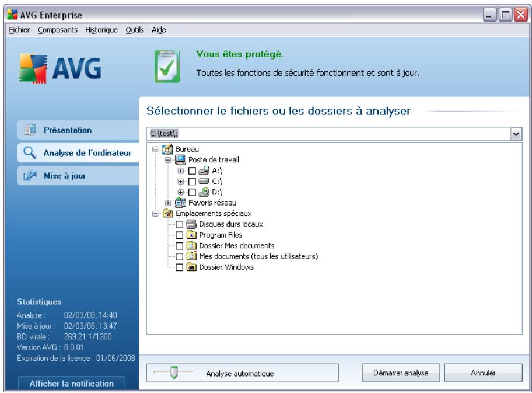
Task: Tick the Disques durs locaux checkbox
Action: pyautogui.click(x=180, y=224)
